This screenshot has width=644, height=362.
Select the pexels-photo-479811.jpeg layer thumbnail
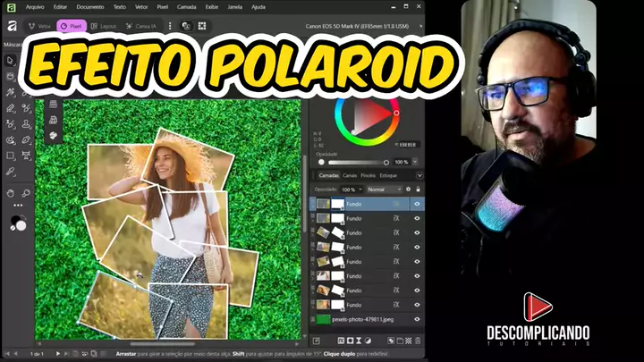(323, 319)
